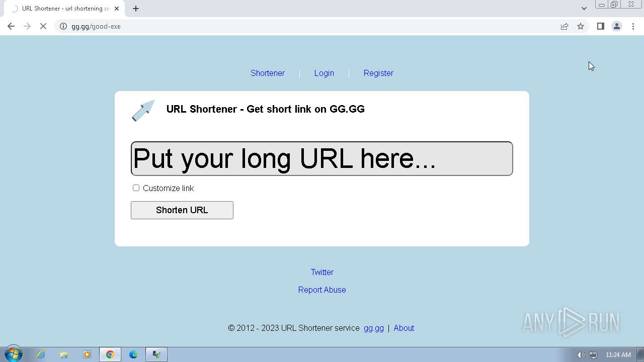The width and height of the screenshot is (644, 362).
Task: Enable the Customize link checkbox
Action: [x=136, y=188]
